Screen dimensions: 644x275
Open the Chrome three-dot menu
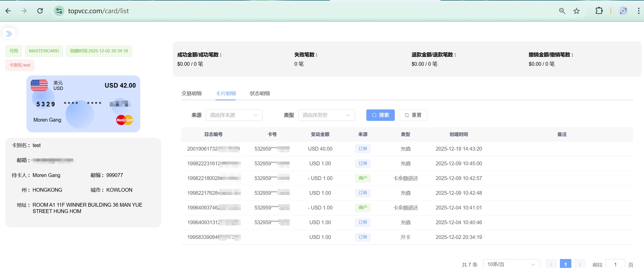[x=638, y=11]
